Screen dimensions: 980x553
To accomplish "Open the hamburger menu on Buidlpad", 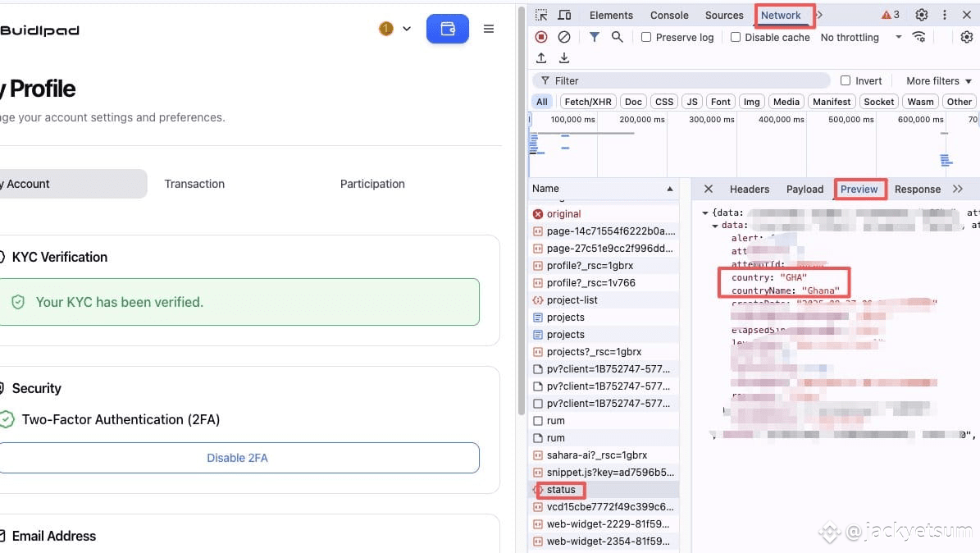I will click(x=489, y=29).
